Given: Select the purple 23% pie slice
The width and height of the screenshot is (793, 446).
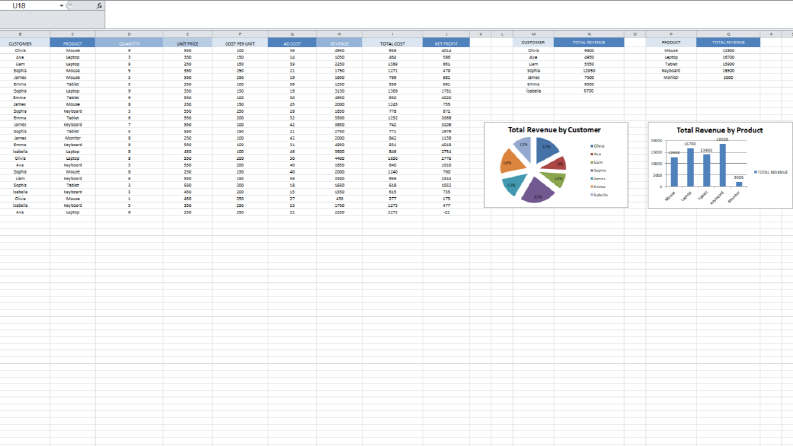Looking at the screenshot, I should click(536, 192).
